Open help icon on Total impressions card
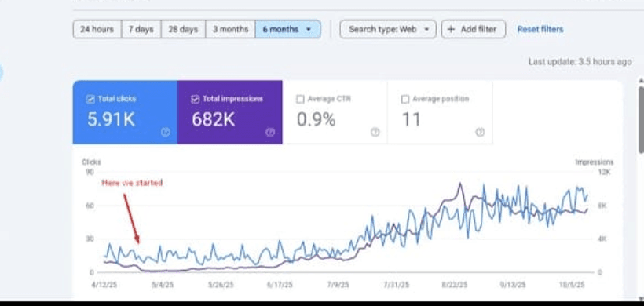Viewport: 644px width, 306px height. (270, 132)
